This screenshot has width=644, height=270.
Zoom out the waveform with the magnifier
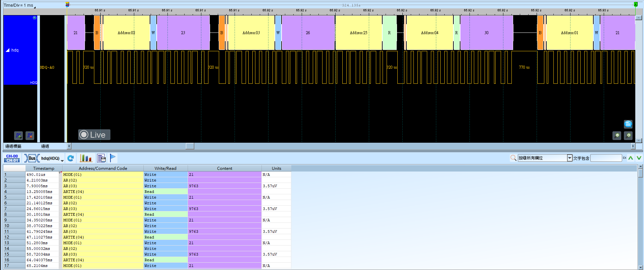[617, 135]
